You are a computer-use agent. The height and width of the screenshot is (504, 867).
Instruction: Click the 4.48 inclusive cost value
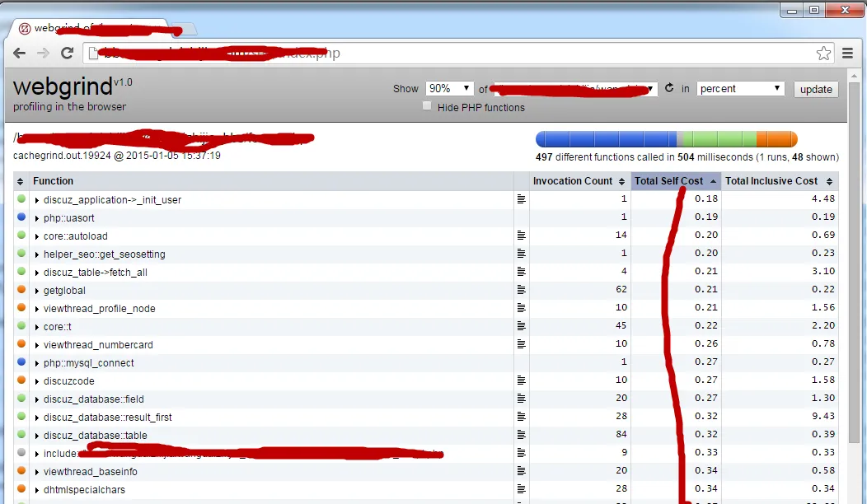point(823,198)
